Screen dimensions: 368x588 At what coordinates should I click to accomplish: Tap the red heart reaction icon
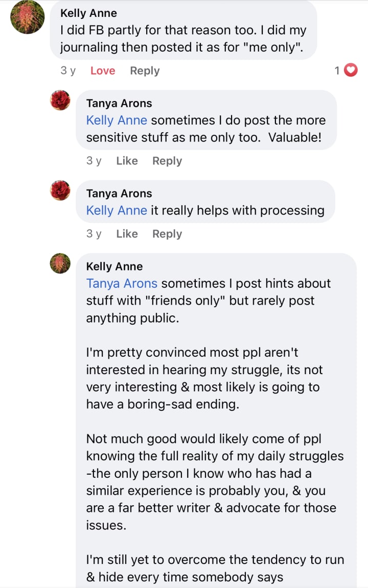(351, 70)
